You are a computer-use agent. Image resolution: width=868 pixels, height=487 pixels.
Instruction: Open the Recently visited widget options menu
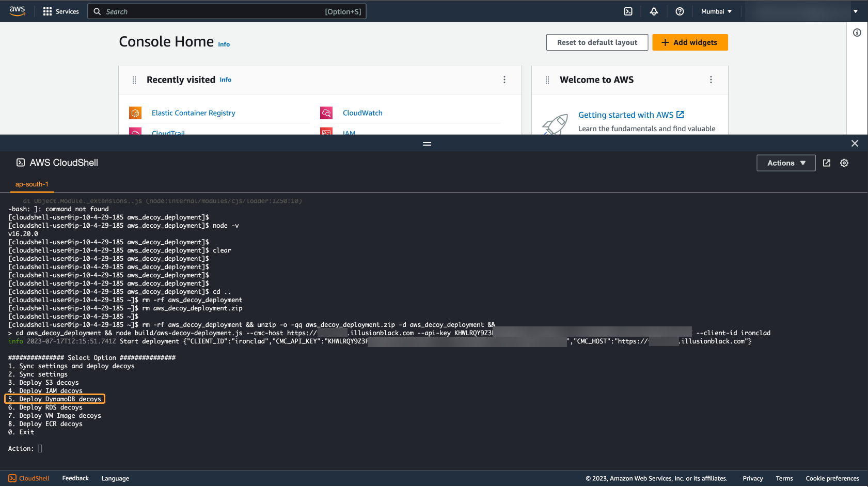click(x=504, y=80)
